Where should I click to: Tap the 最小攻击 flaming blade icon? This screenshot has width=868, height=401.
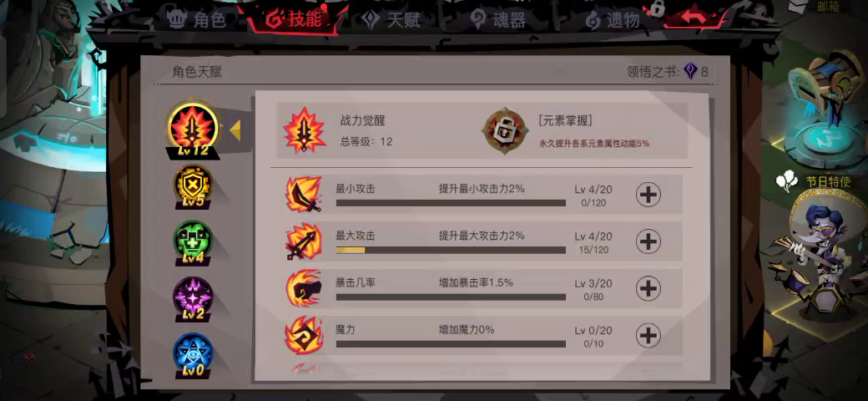click(x=303, y=195)
